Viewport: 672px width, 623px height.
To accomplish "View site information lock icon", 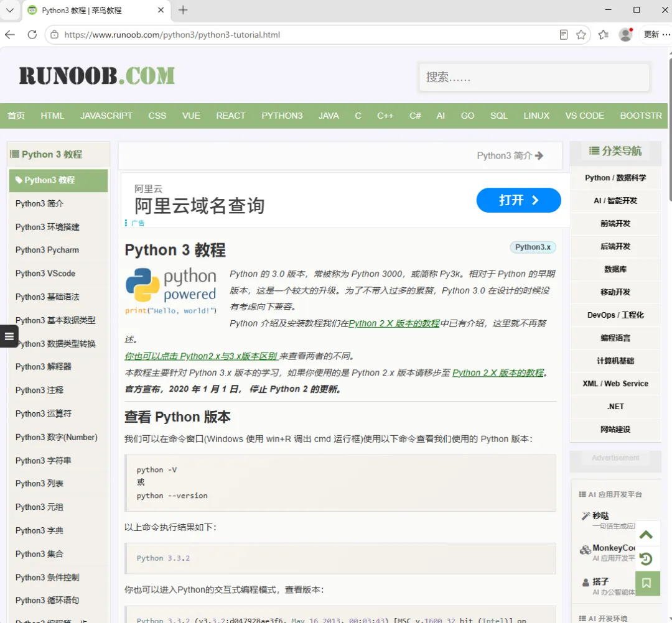I will point(54,35).
